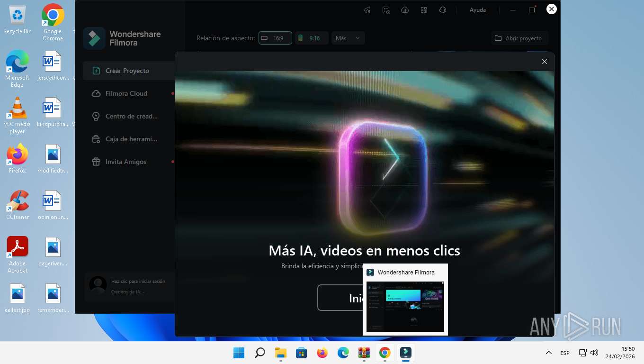
Task: Select the rememberi image file
Action: point(53,298)
